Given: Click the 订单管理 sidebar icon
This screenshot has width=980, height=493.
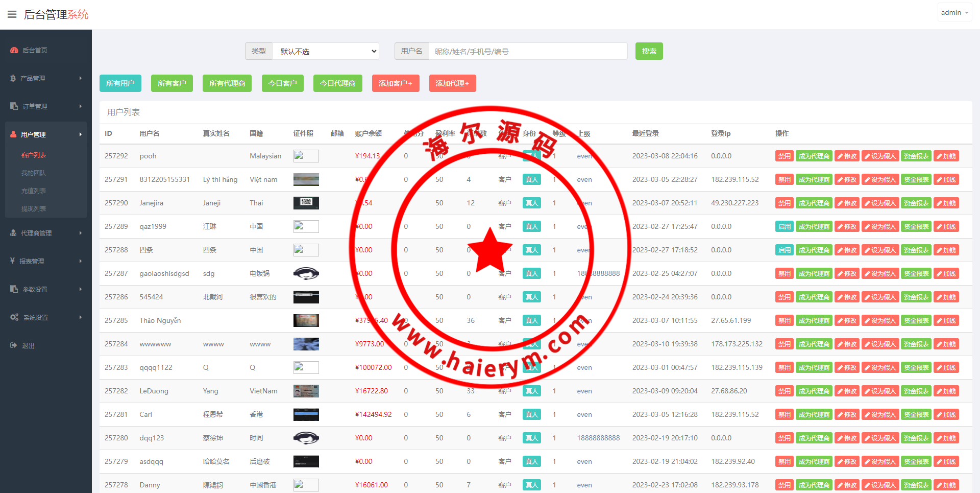Looking at the screenshot, I should [14, 106].
